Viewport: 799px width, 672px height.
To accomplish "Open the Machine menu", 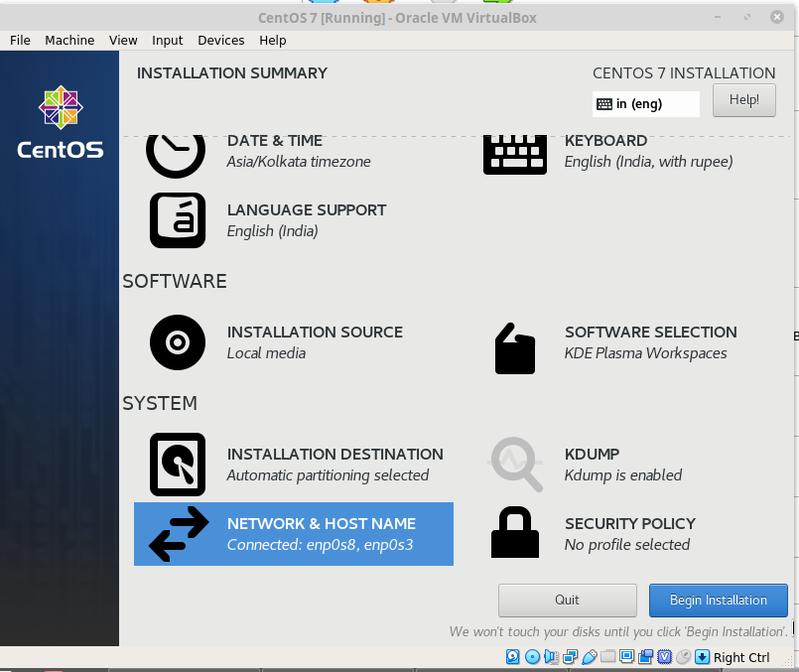I will click(69, 41).
